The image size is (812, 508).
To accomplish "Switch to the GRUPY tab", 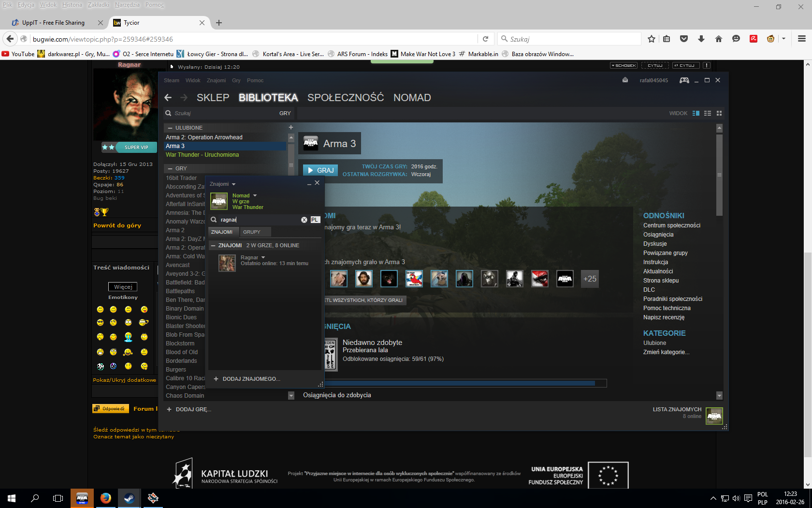I will click(251, 232).
